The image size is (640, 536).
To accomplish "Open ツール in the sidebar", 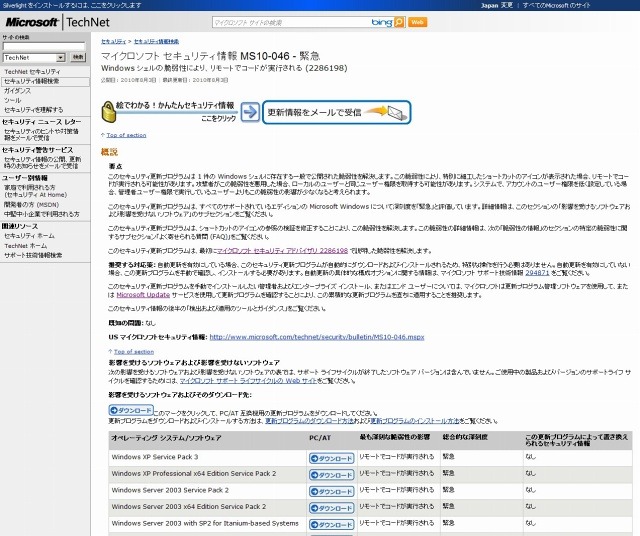I will (x=12, y=100).
